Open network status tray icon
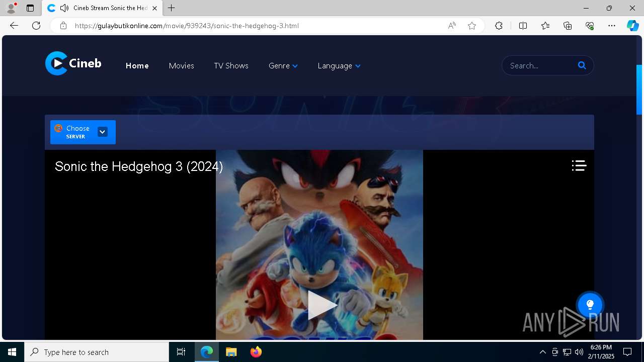644x362 pixels. (567, 352)
